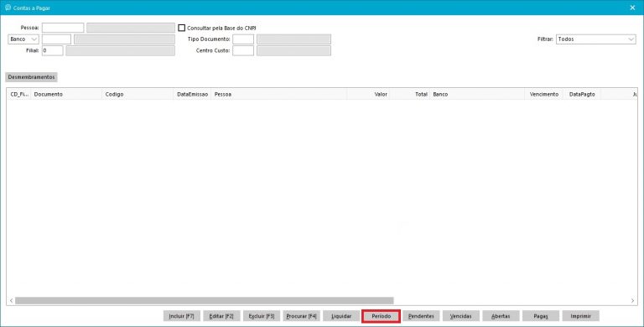Focus the Tipo Documento code field
644x327 pixels.
click(243, 39)
